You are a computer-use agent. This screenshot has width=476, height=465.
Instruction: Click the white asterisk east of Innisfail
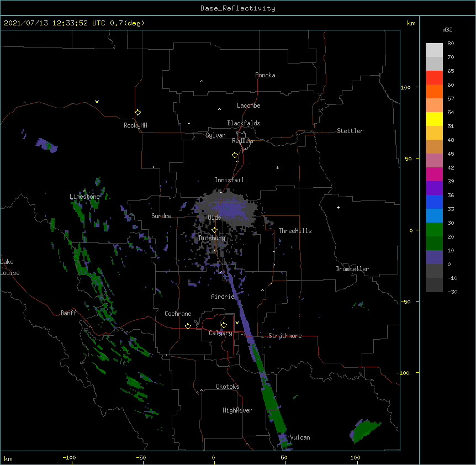pos(277,168)
